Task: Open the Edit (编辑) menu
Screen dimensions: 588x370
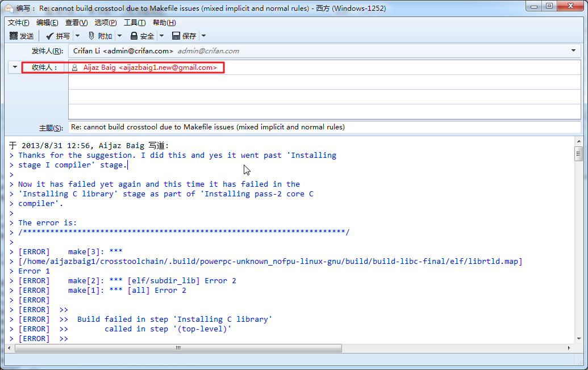Action: click(x=47, y=23)
